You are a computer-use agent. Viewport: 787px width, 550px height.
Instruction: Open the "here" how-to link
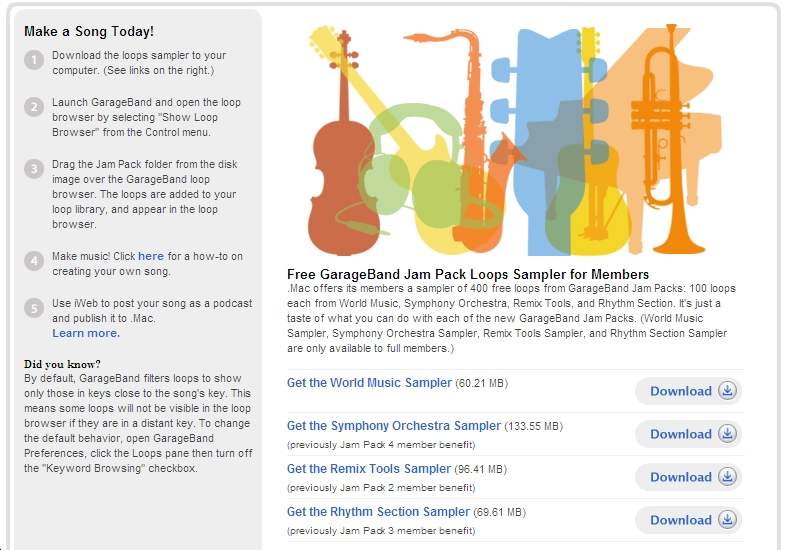coord(151,256)
